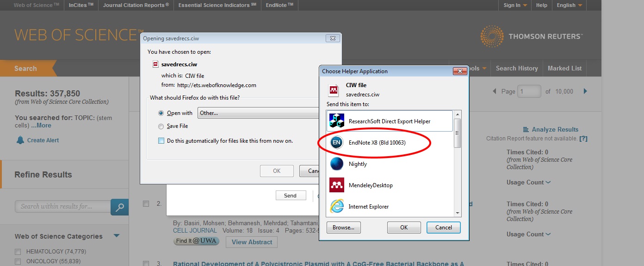
Task: Expand second Usage Count chevron
Action: click(x=548, y=234)
